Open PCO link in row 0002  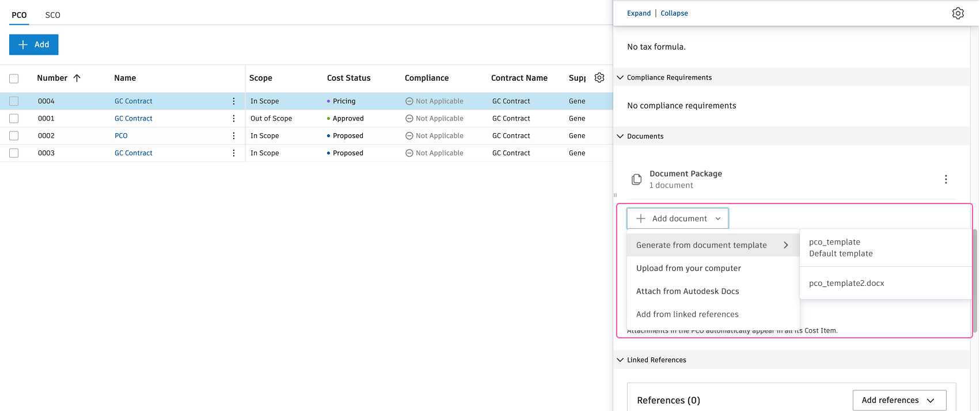click(x=121, y=135)
